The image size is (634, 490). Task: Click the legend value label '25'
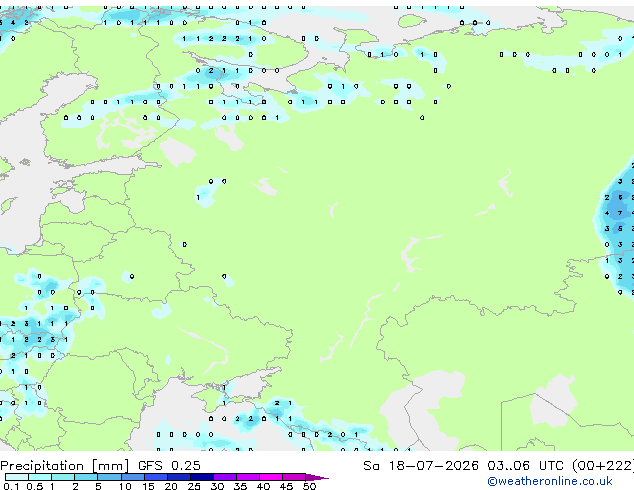pyautogui.click(x=194, y=486)
